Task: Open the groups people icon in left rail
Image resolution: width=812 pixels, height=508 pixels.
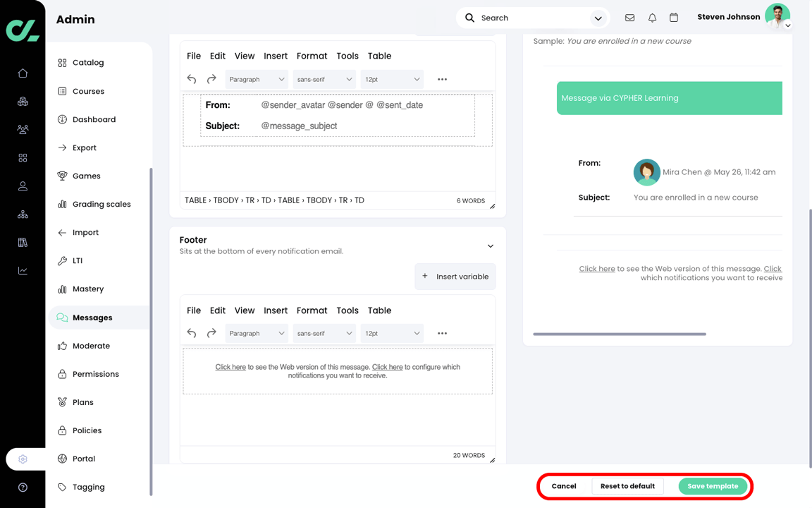Action: [x=23, y=130]
